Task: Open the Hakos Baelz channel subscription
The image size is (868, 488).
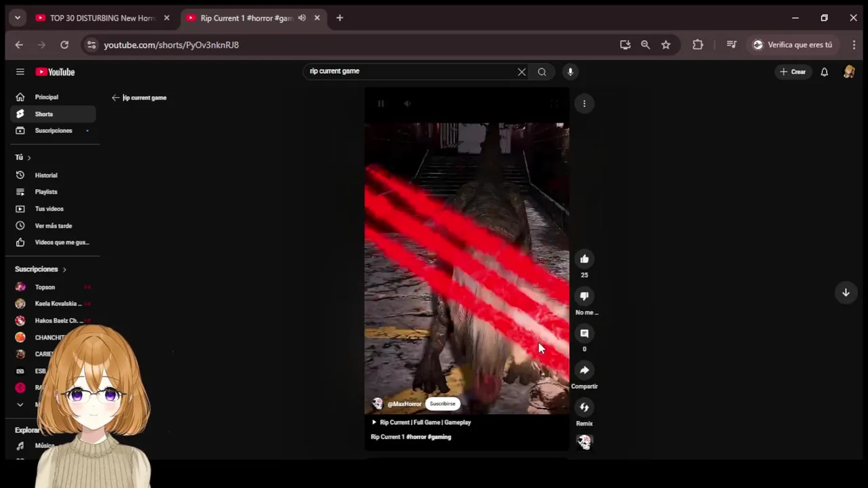Action: [53, 321]
